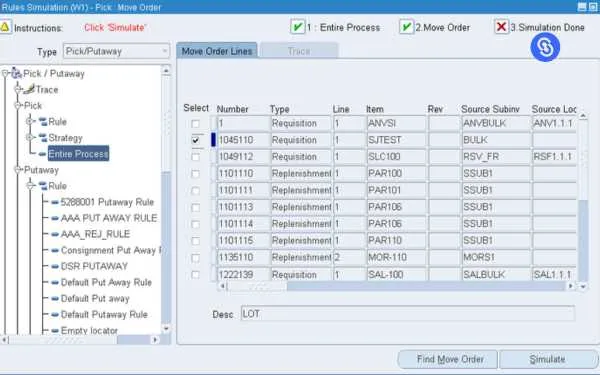Collapse the Pick tree node
Image resolution: width=600 pixels, height=375 pixels.
18,106
